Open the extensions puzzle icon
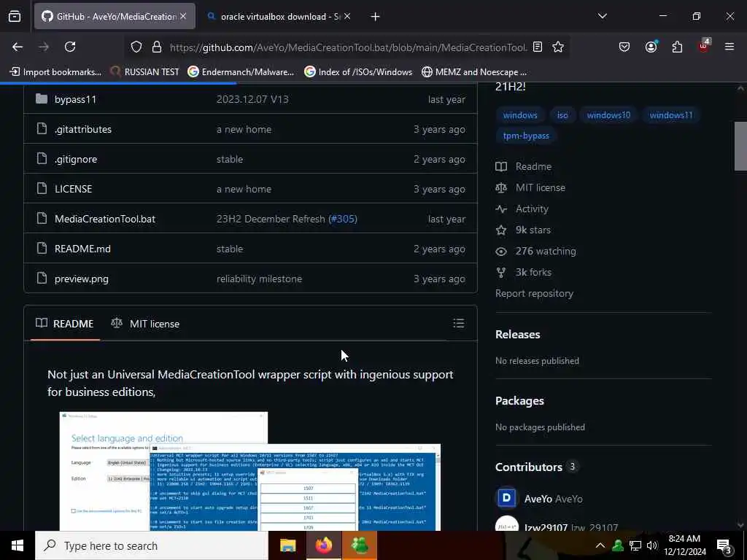This screenshot has width=747, height=560. pos(677,47)
